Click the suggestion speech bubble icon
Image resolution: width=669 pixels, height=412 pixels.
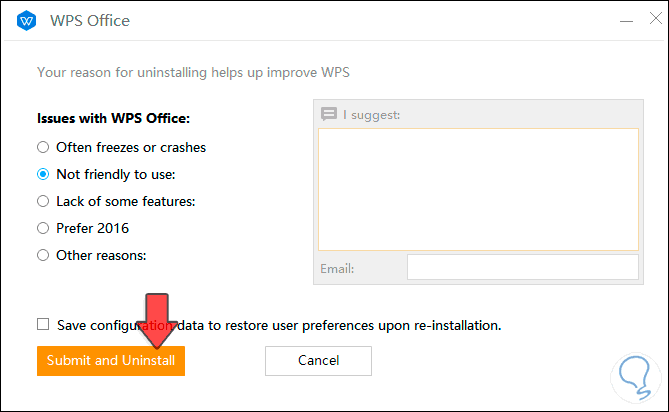pyautogui.click(x=329, y=115)
